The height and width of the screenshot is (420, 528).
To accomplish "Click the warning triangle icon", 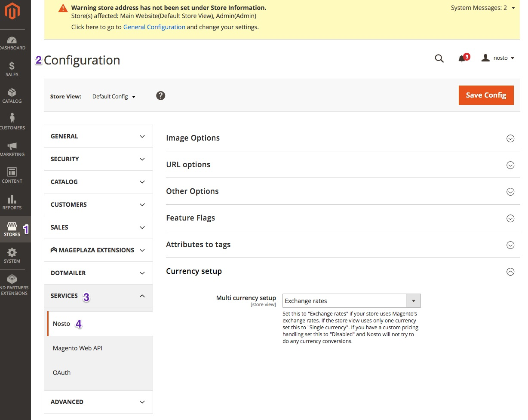I will tap(63, 8).
